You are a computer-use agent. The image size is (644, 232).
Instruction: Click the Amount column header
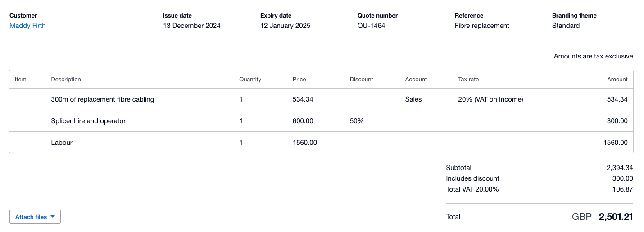[x=617, y=80]
